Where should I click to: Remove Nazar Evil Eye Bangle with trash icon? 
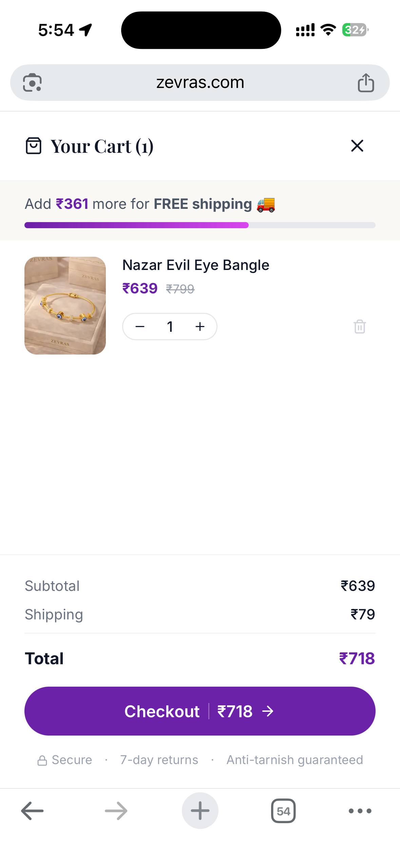tap(360, 327)
